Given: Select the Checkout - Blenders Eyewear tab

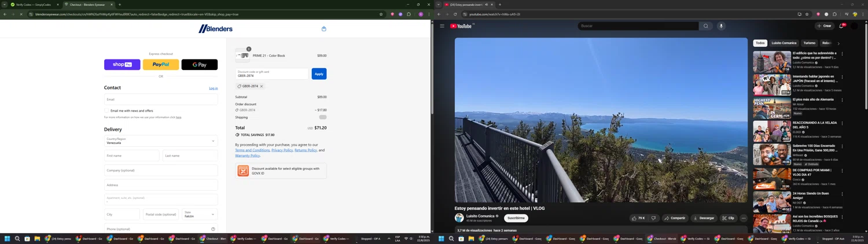Looking at the screenshot, I should (89, 5).
